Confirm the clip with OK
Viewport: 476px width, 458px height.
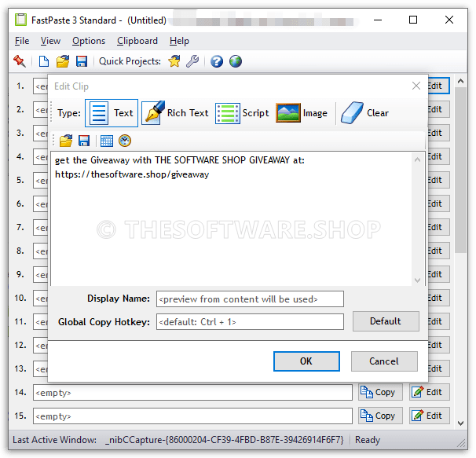tap(306, 361)
